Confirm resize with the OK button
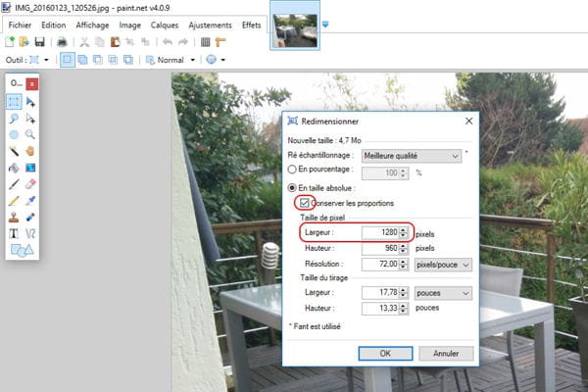The height and width of the screenshot is (392, 588). [x=385, y=354]
